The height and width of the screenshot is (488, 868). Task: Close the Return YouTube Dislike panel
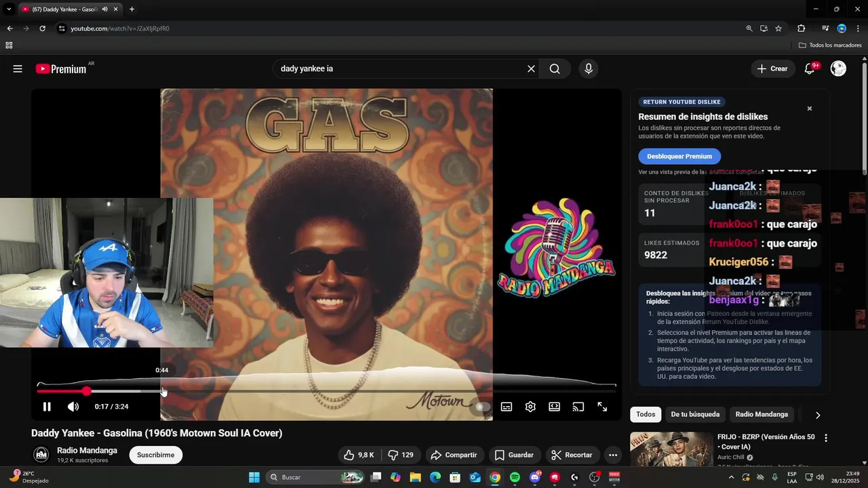(809, 108)
